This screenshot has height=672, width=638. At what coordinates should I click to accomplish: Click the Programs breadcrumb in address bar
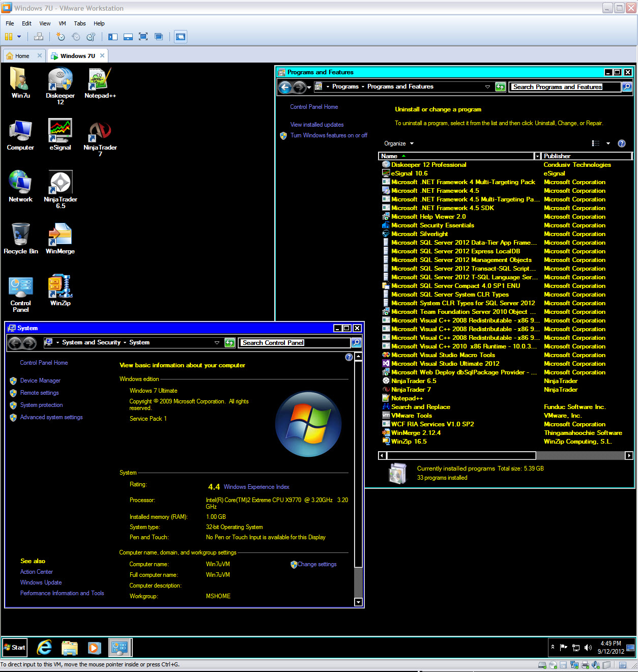(x=345, y=86)
